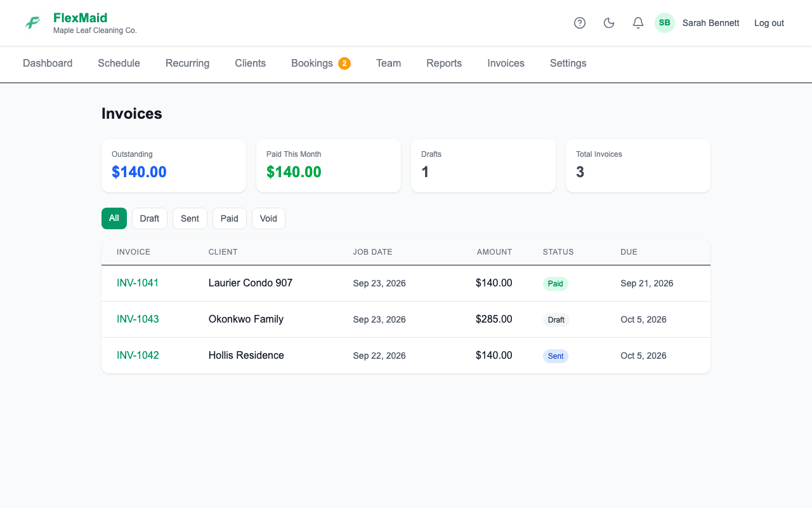Image resolution: width=812 pixels, height=508 pixels.
Task: Select the All filter chip
Action: (114, 218)
